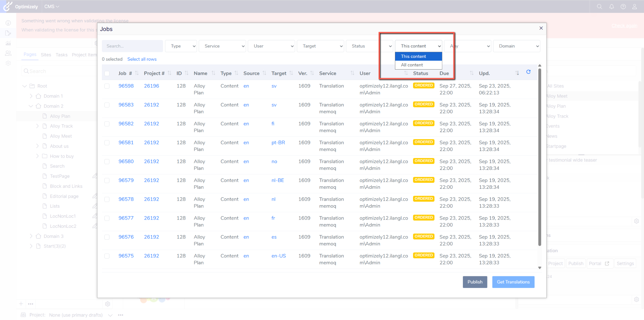Open the global search magnifier icon
This screenshot has height=320, width=644.
point(599,7)
